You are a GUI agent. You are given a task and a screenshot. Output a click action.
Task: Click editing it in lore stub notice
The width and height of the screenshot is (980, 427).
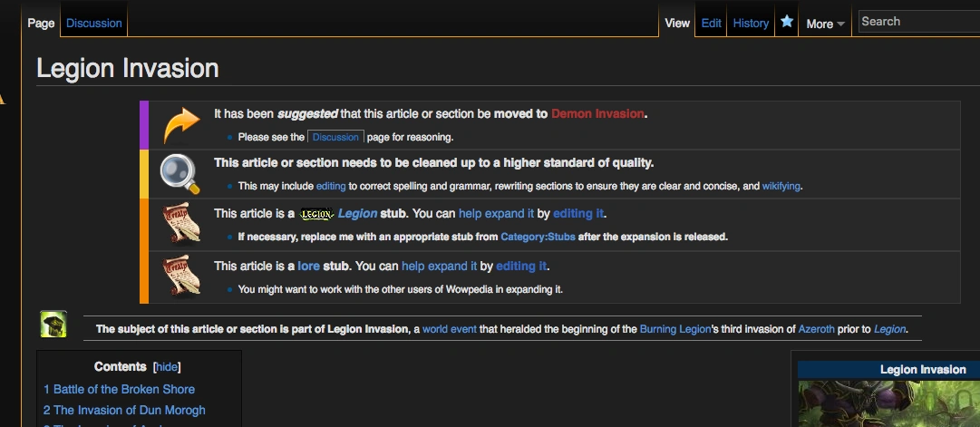(x=521, y=267)
